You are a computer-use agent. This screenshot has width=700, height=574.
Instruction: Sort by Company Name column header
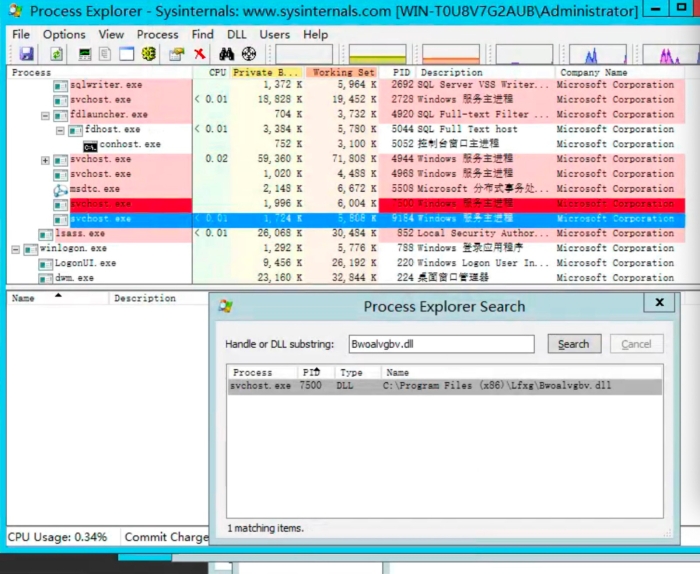[x=620, y=72]
